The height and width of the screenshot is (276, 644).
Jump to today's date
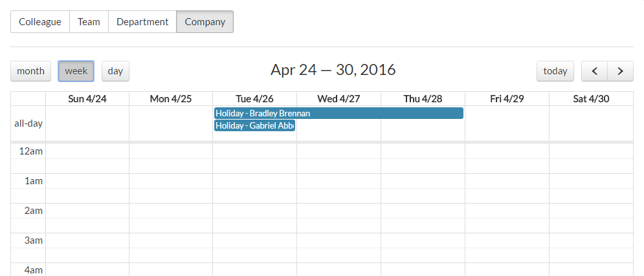555,71
